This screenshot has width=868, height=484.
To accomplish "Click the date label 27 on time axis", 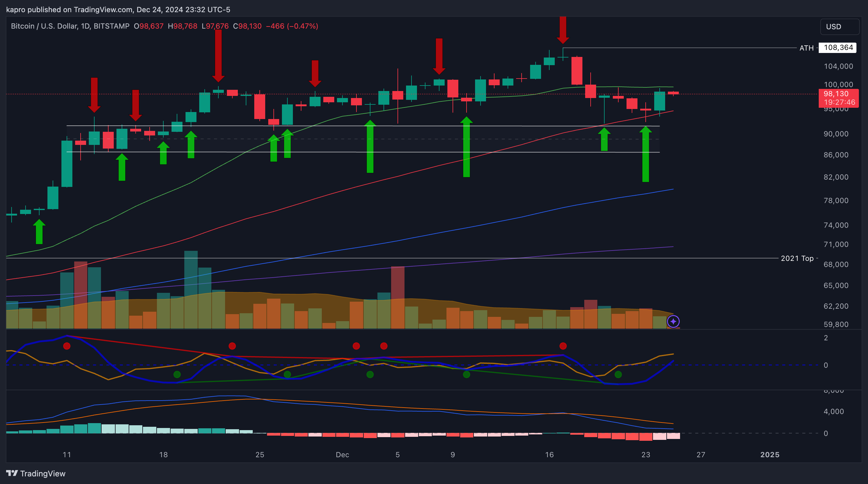I will (x=701, y=455).
